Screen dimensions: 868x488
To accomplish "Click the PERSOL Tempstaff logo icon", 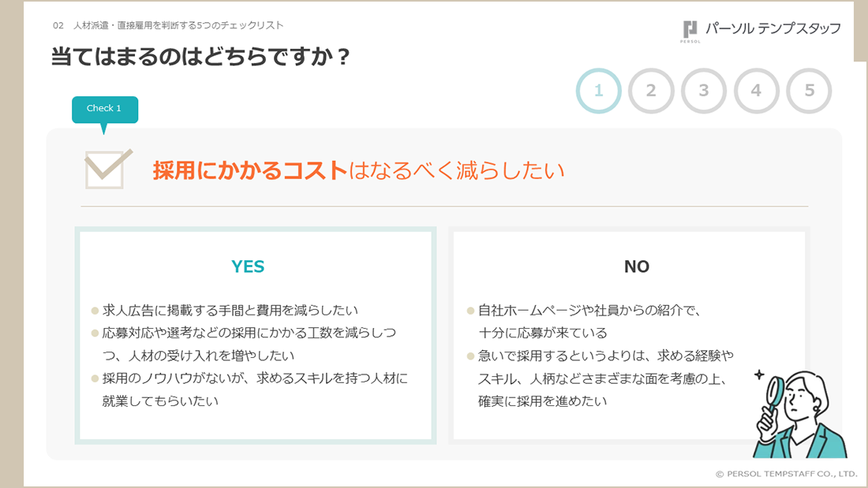I will point(690,32).
